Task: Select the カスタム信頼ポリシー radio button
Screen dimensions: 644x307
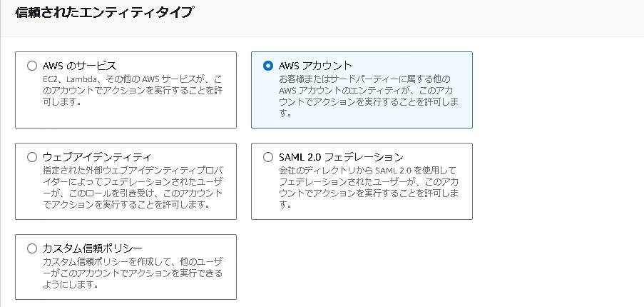Action: tap(31, 248)
